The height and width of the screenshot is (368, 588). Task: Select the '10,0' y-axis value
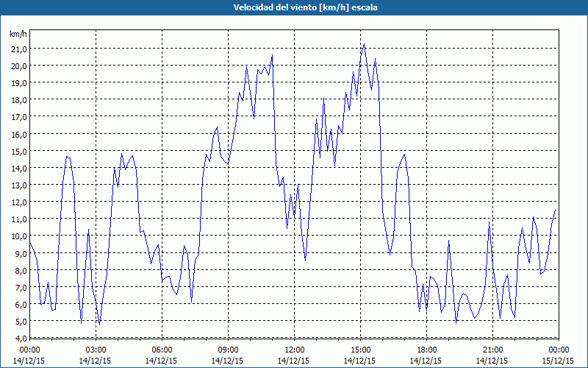[18, 236]
